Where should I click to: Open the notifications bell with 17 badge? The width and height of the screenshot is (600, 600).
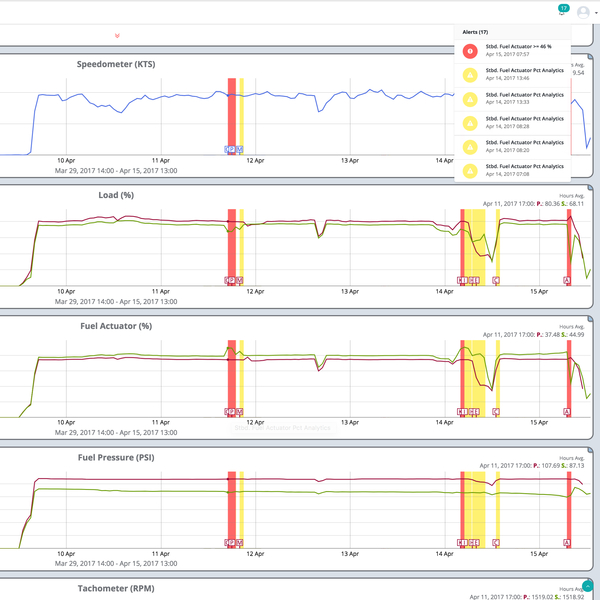point(563,10)
